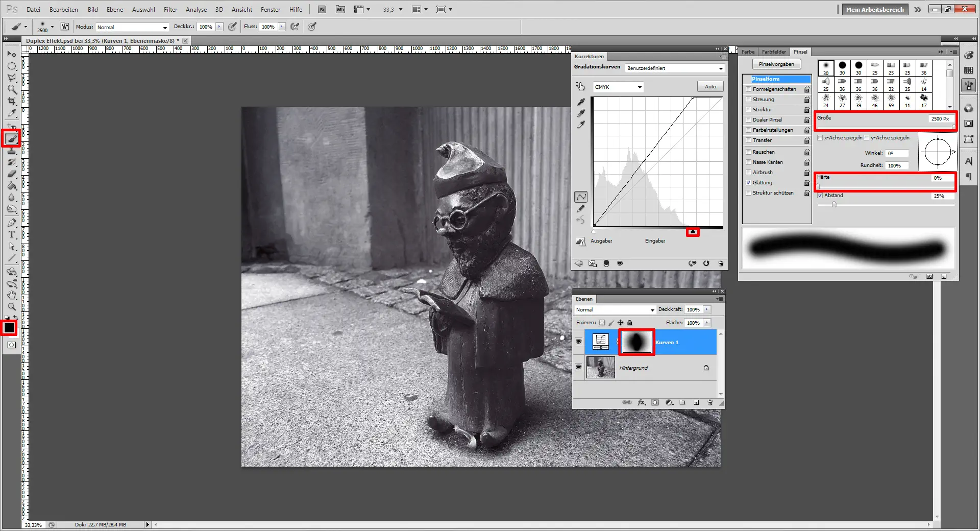Disable the Glättung checkbox
Viewport: 980px width, 531px height.
749,183
